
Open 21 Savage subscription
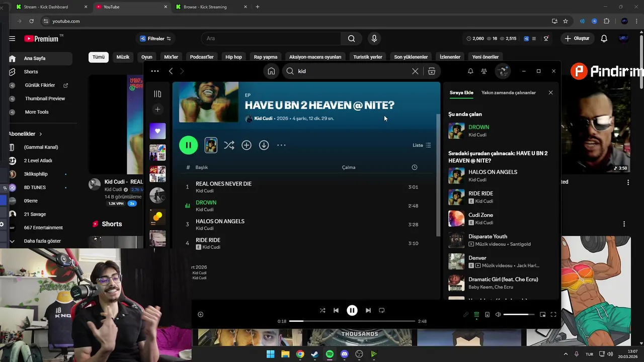[x=35, y=214]
